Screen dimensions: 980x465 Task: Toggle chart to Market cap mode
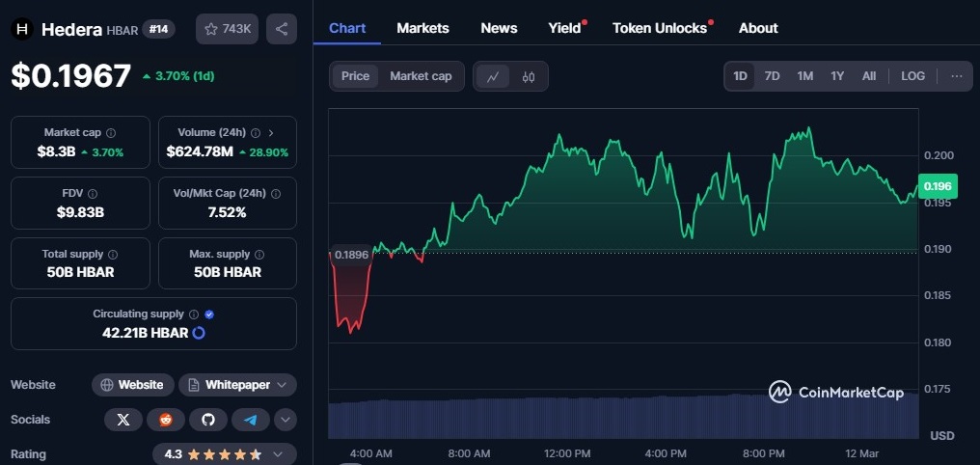[421, 76]
